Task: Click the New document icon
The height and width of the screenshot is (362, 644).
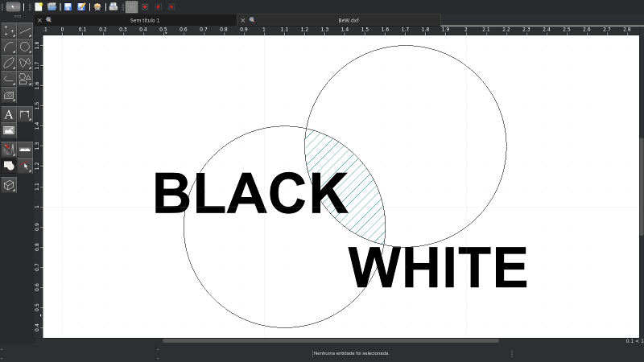Action: (x=38, y=6)
